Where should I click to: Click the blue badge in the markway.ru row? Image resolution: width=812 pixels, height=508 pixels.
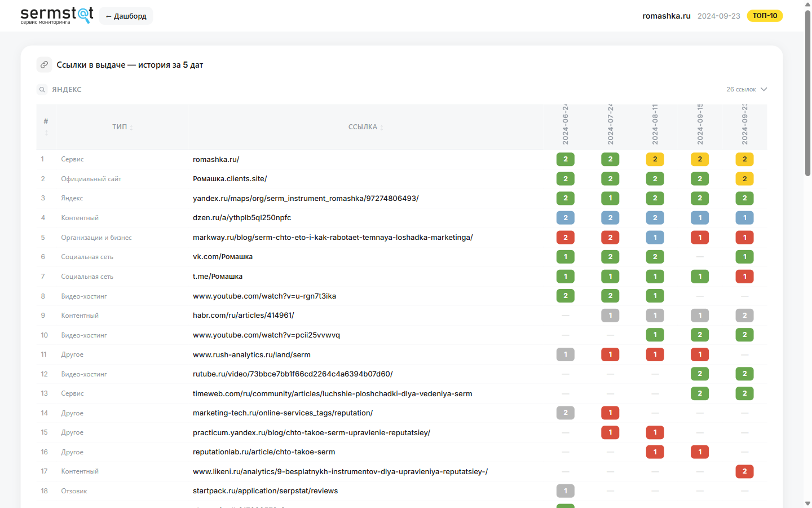(x=655, y=238)
